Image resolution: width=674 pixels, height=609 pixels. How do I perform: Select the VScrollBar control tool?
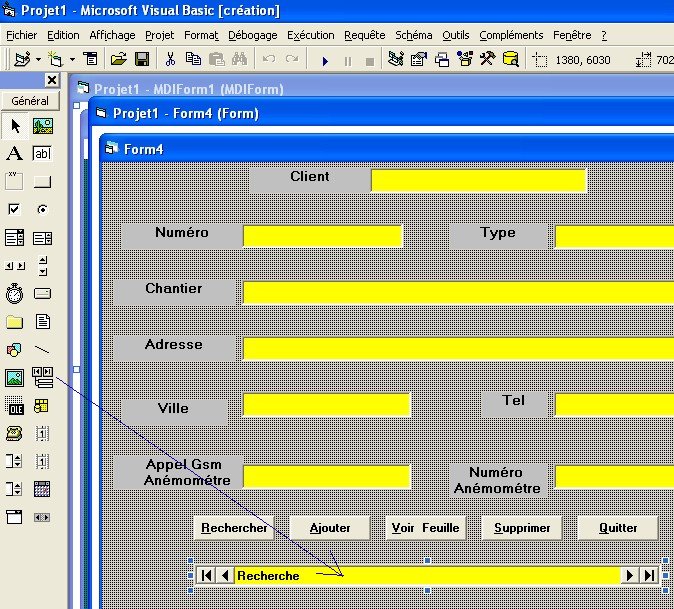(x=43, y=266)
